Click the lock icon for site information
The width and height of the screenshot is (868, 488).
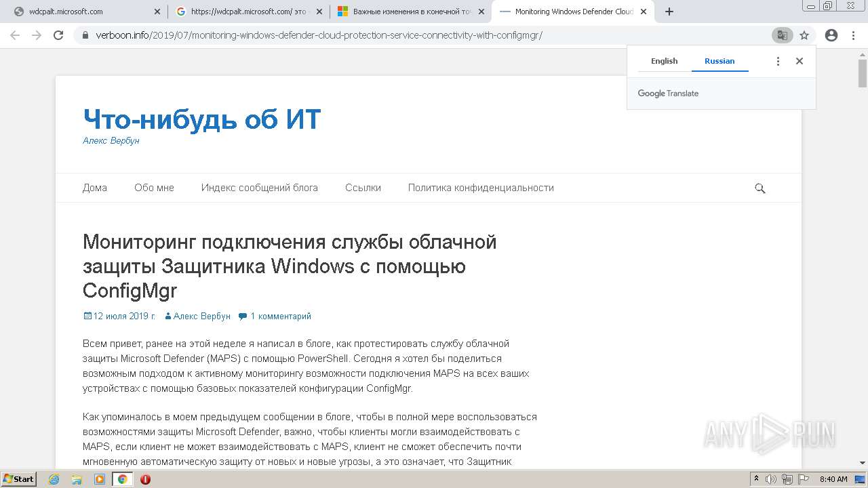85,35
